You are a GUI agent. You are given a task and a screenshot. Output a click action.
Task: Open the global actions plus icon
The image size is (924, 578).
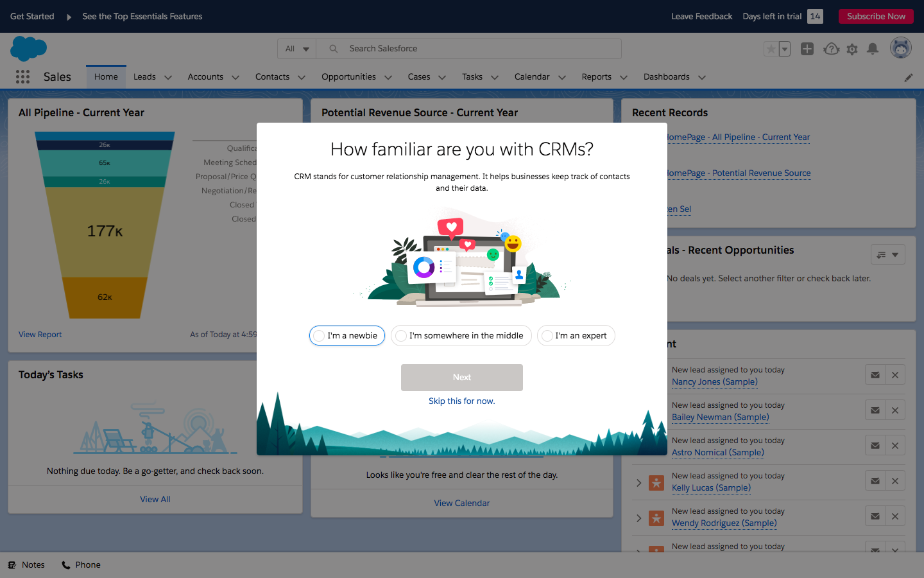click(807, 49)
